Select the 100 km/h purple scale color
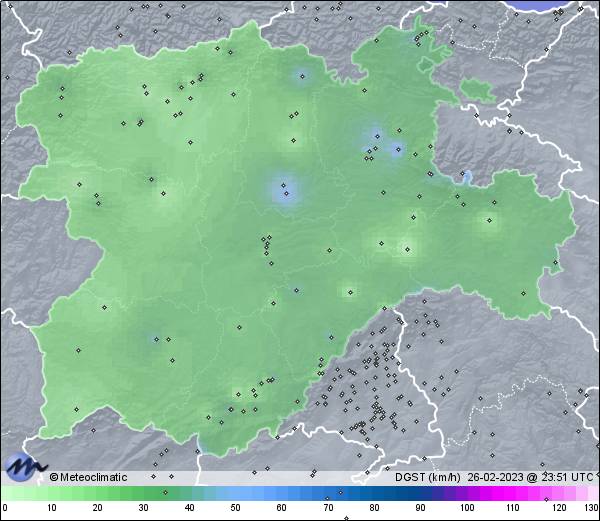Image resolution: width=600 pixels, height=521 pixels. 465,494
